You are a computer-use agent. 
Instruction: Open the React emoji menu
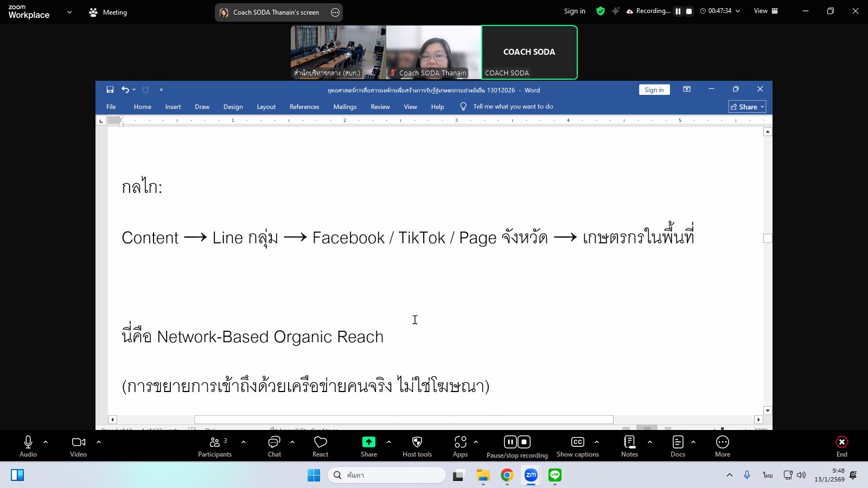click(x=320, y=446)
